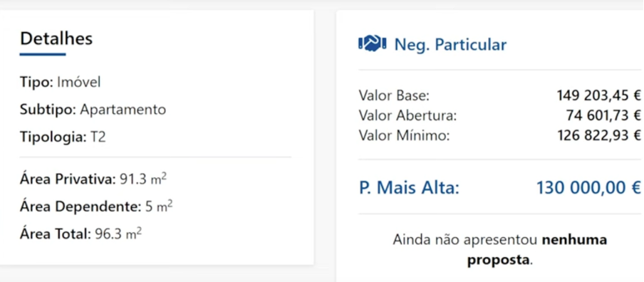Click the Valor Mínimo label
This screenshot has height=282, width=644.
point(405,135)
